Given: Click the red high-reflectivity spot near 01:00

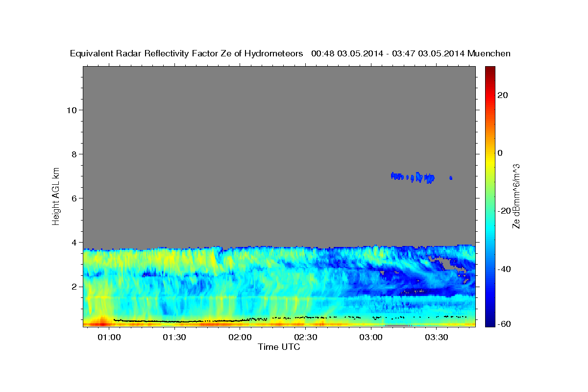Looking at the screenshot, I should 102,321.
